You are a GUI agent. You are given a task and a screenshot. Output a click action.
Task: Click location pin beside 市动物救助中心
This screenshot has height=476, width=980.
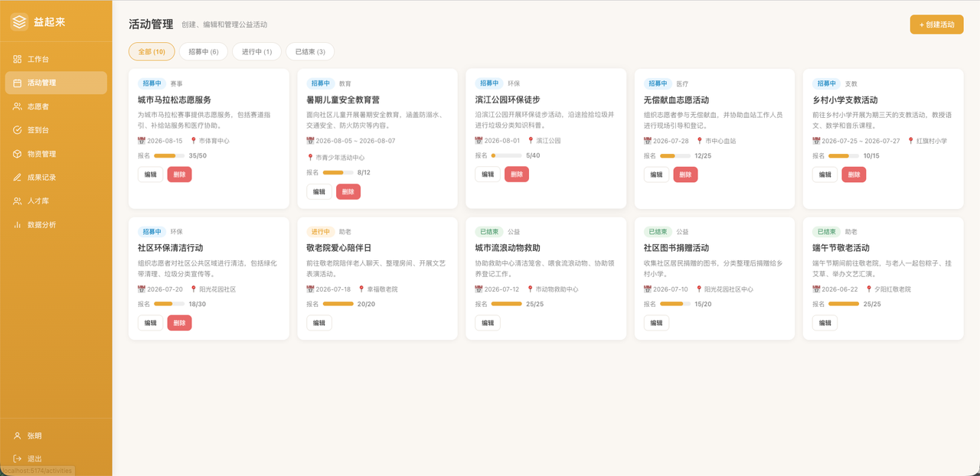(x=531, y=289)
